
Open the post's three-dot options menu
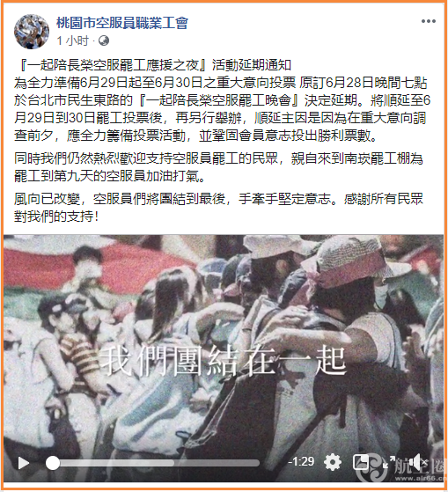coord(429,21)
